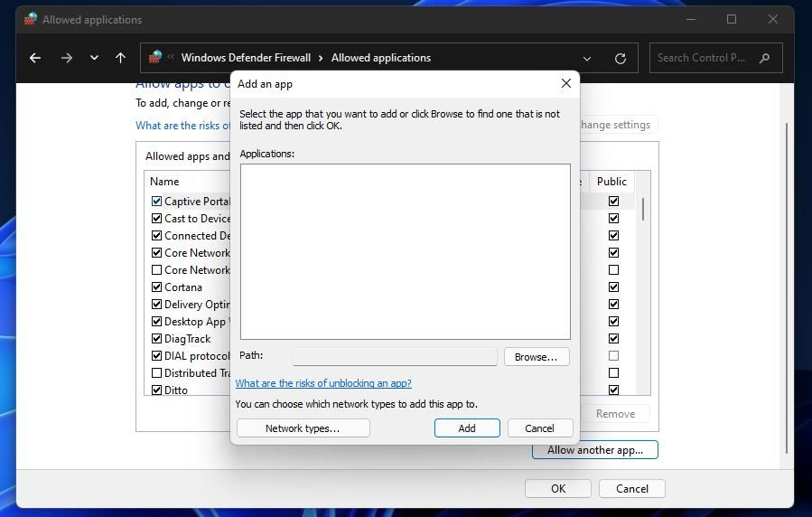Click the firewall icon in address bar
Image resolution: width=812 pixels, height=517 pixels.
pos(154,57)
